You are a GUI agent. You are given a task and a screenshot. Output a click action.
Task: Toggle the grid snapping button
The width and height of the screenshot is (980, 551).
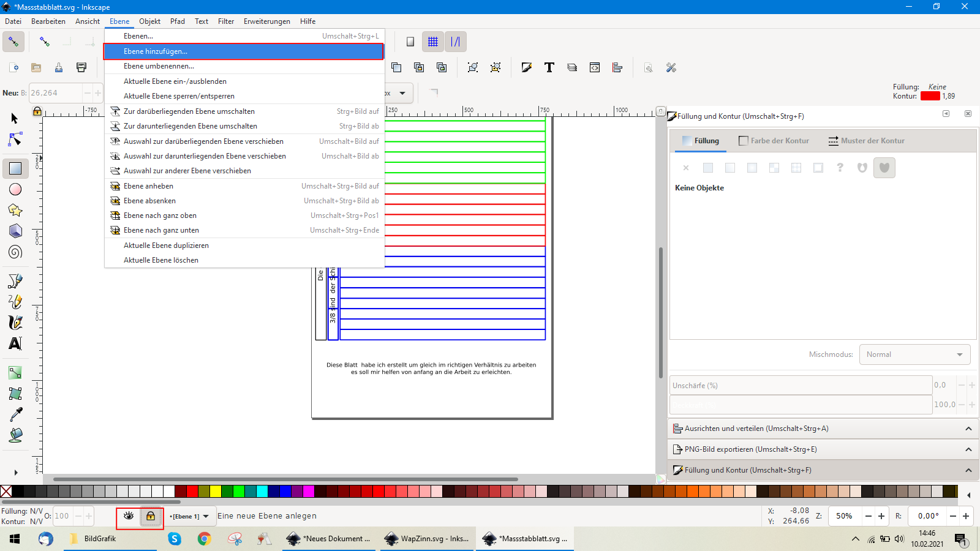433,42
